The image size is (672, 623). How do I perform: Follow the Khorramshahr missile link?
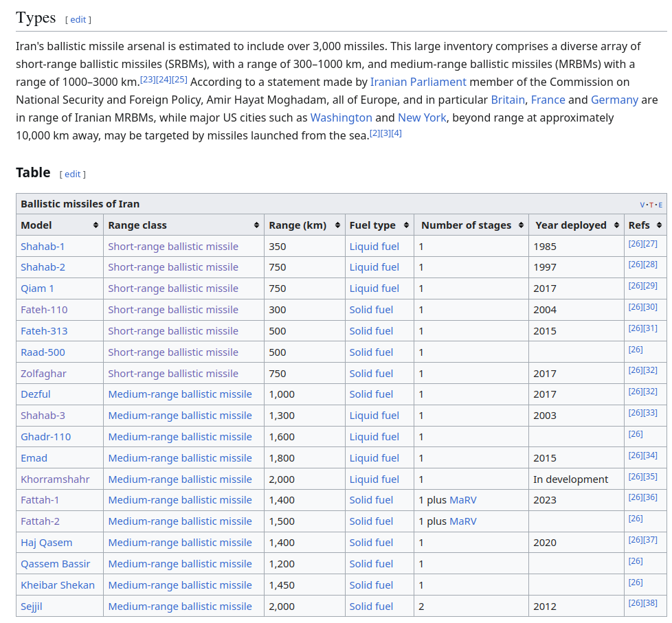tap(55, 479)
